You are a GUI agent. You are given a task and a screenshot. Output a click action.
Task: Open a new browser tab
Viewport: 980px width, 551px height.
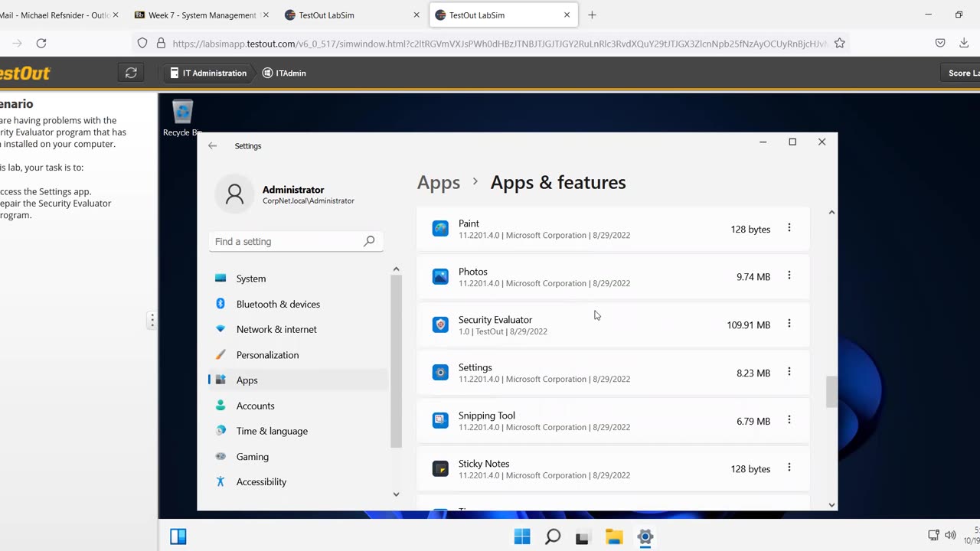click(x=592, y=15)
